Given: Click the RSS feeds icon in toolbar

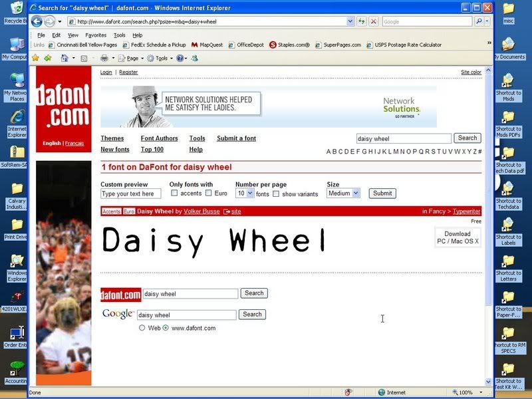Looking at the screenshot, I should [84, 59].
